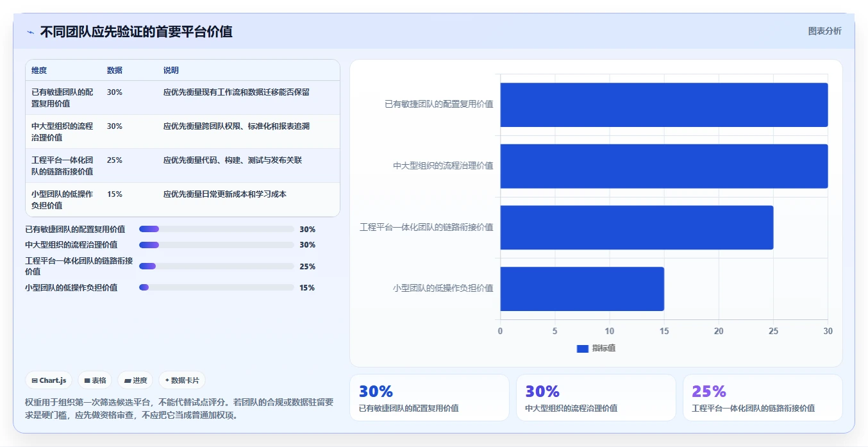Screen dimensions: 868x447
Task: Click the 图表分析 label in the header
Action: [x=824, y=31]
